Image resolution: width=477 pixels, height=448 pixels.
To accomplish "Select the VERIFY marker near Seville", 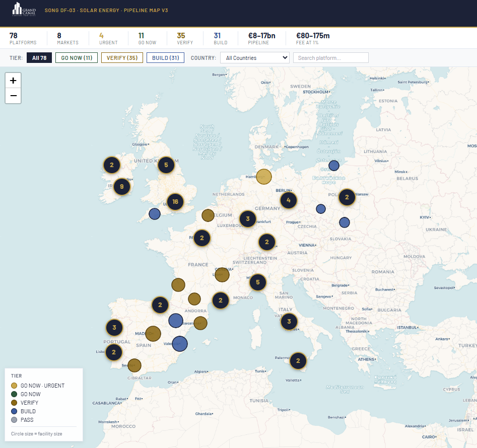I will [134, 365].
